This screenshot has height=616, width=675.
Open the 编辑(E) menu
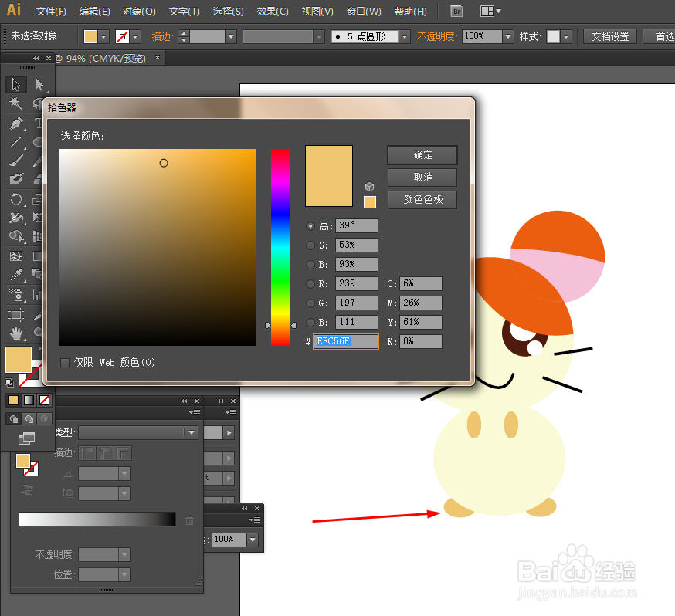click(x=95, y=12)
